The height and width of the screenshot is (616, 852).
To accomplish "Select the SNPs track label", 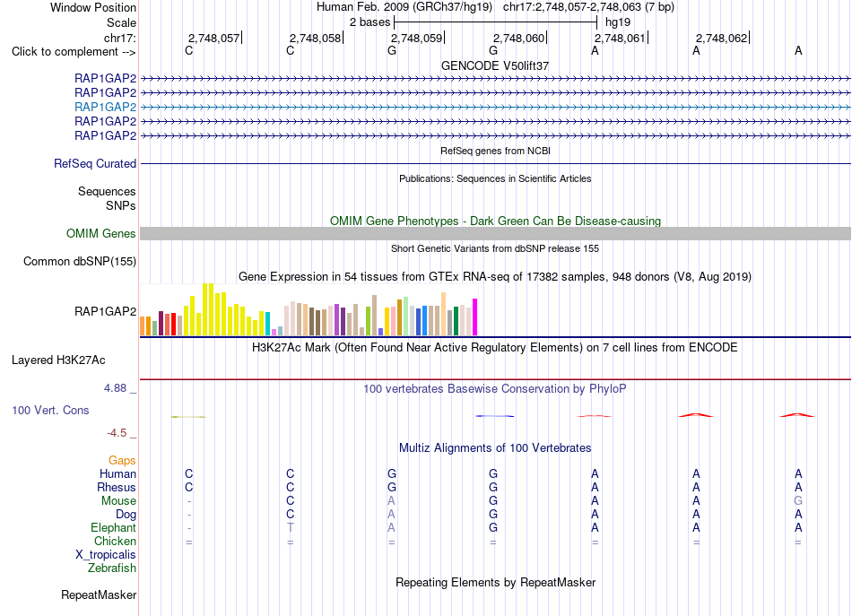I will (x=121, y=206).
